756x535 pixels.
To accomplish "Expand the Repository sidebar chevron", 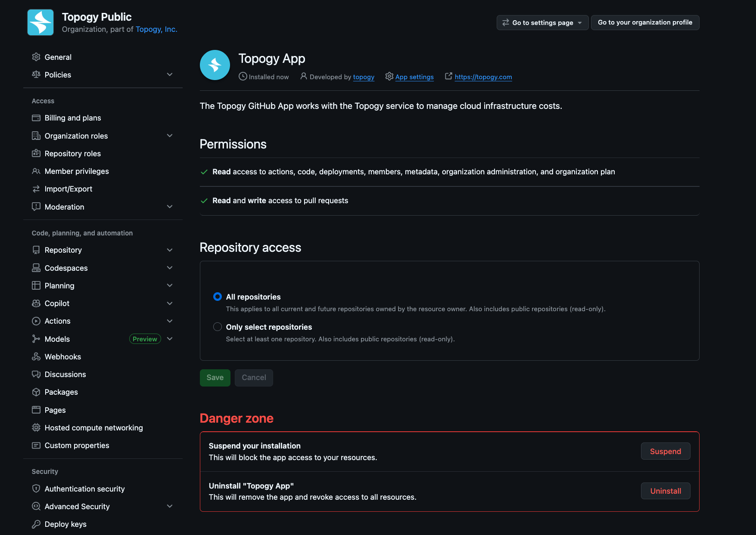I will click(170, 250).
